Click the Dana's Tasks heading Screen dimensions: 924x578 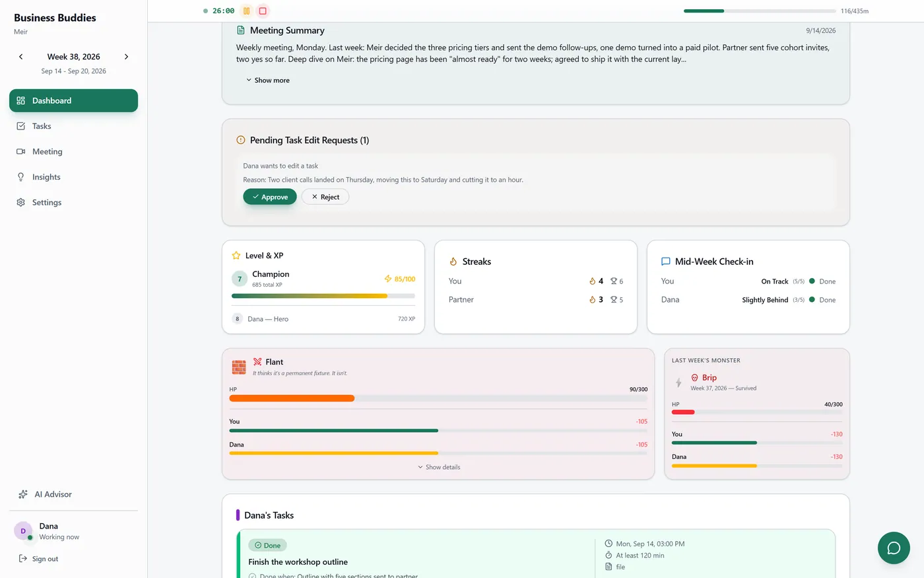click(269, 515)
